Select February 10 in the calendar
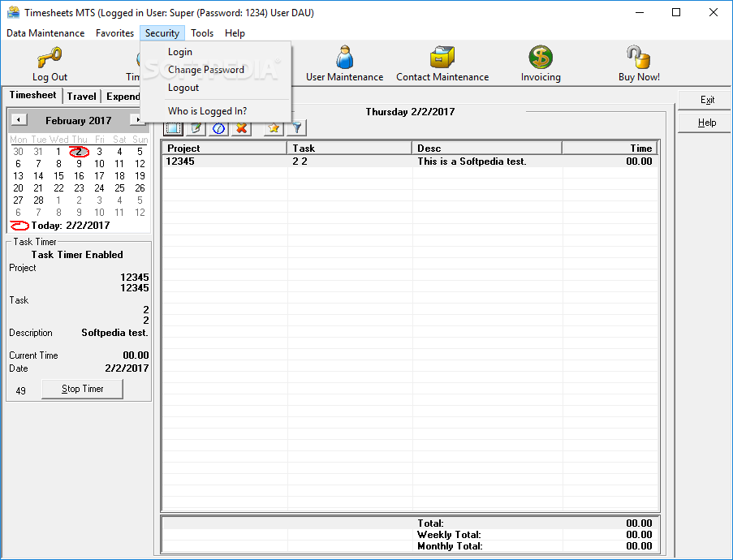Viewport: 733px width, 560px height. pos(99,164)
